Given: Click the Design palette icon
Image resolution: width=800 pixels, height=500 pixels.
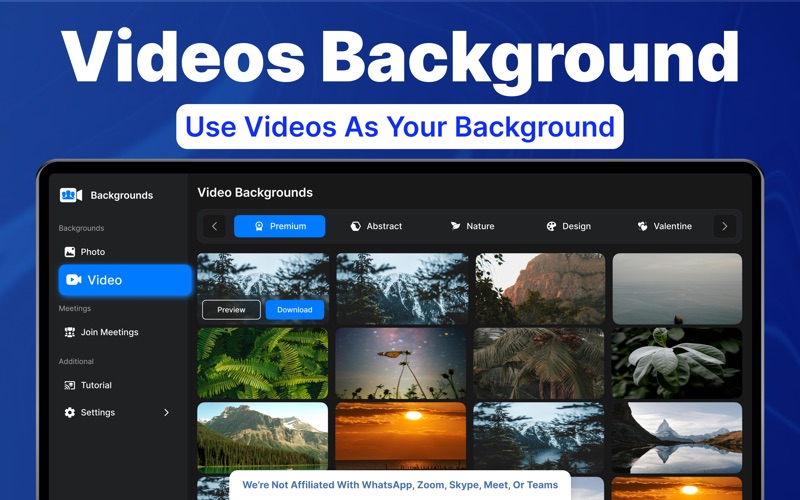Looking at the screenshot, I should tap(551, 226).
